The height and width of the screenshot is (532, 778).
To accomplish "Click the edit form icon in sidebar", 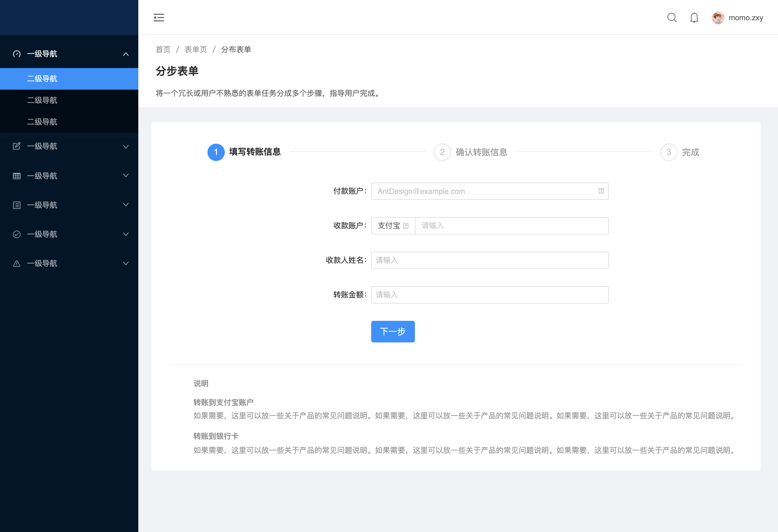I will click(x=17, y=146).
